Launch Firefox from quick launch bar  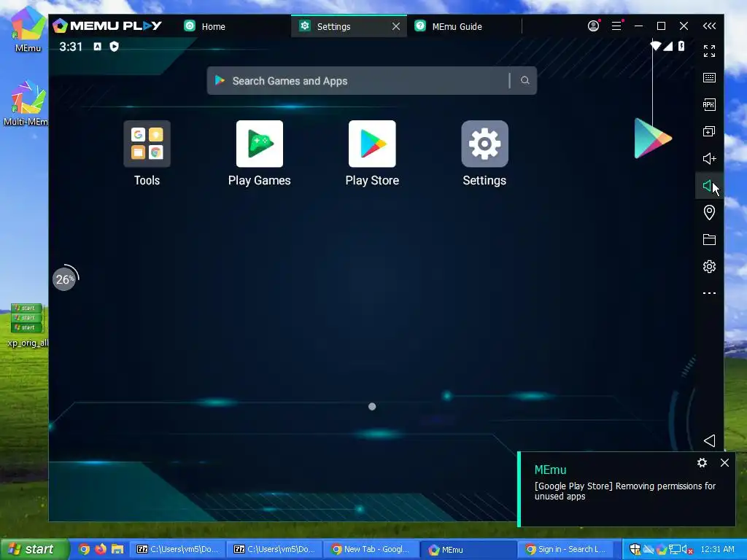(101, 549)
